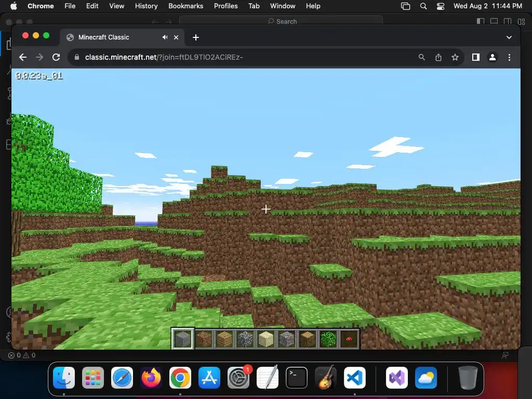Screen dimensions: 532x399
Task: Launch GarageBand from the Dock
Action: click(326, 378)
